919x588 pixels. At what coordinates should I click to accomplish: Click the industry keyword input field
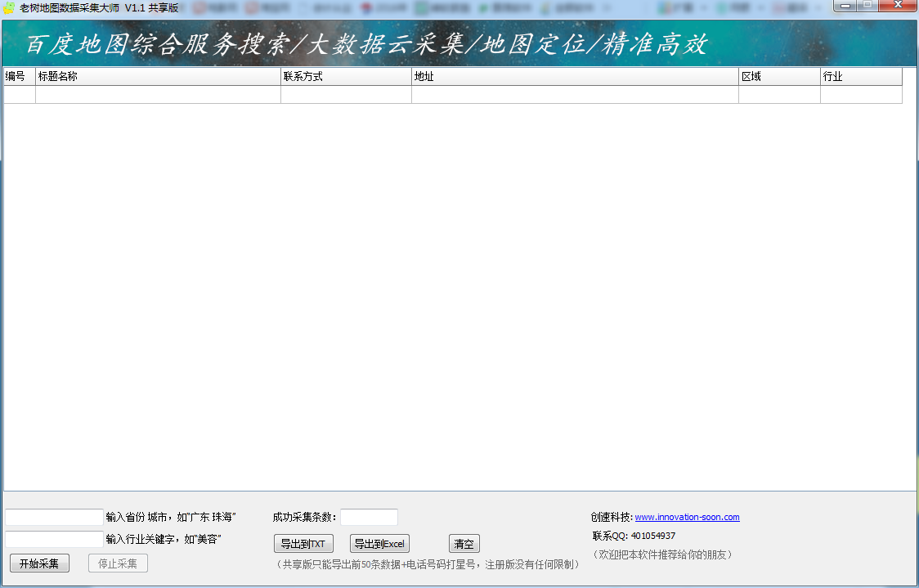click(53, 538)
